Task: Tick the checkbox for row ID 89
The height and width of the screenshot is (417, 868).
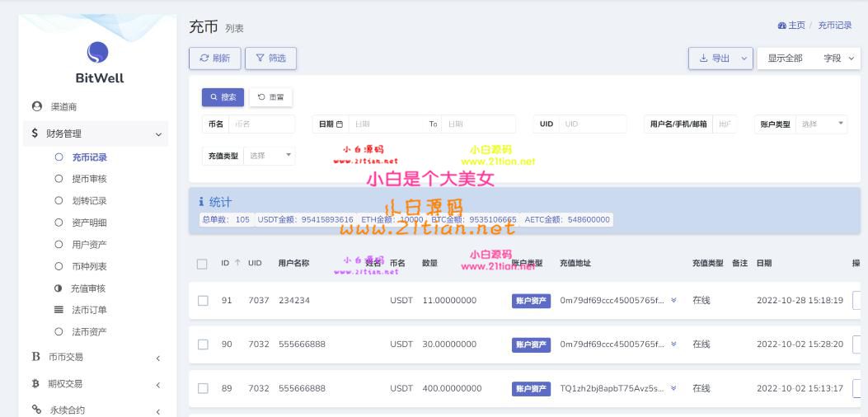Action: point(203,388)
